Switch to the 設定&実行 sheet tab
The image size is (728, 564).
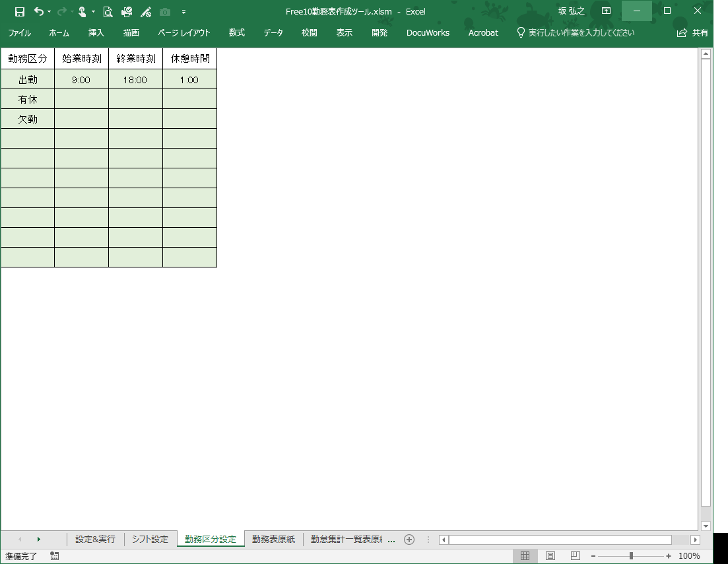click(x=95, y=539)
